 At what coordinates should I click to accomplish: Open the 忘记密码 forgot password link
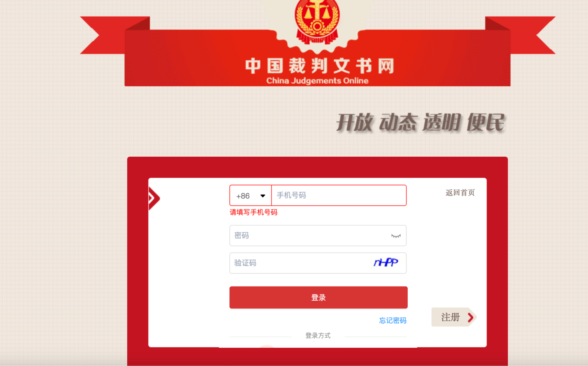[393, 320]
